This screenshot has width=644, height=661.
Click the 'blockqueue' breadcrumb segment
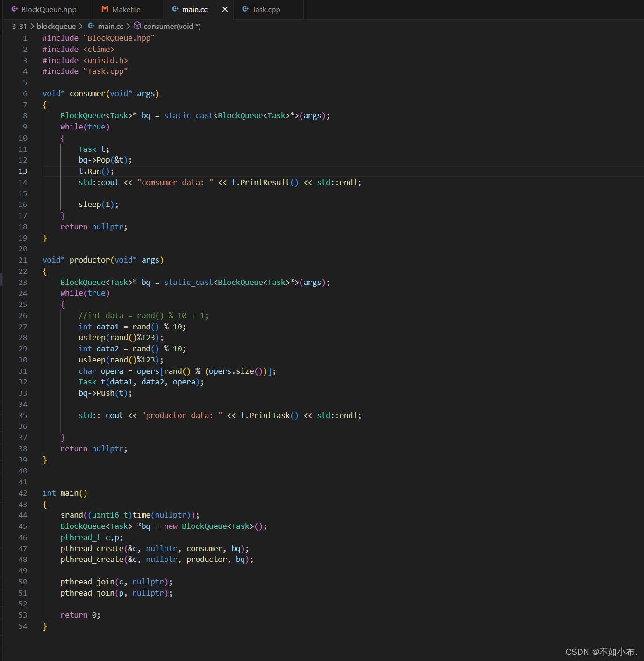click(x=56, y=27)
